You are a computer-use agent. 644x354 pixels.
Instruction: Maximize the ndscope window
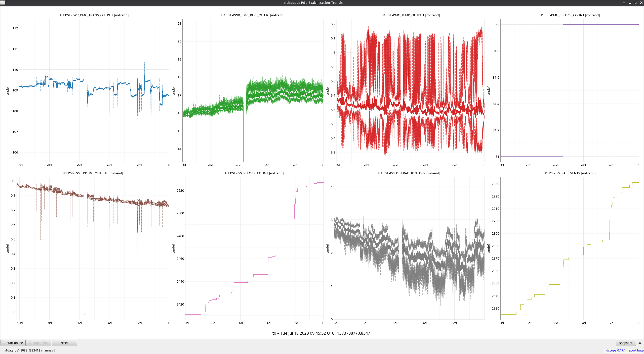[x=635, y=3]
